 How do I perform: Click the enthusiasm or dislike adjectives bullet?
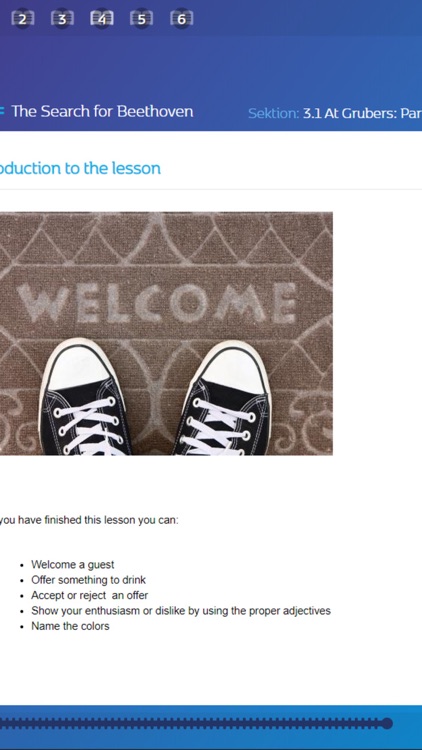pos(181,611)
